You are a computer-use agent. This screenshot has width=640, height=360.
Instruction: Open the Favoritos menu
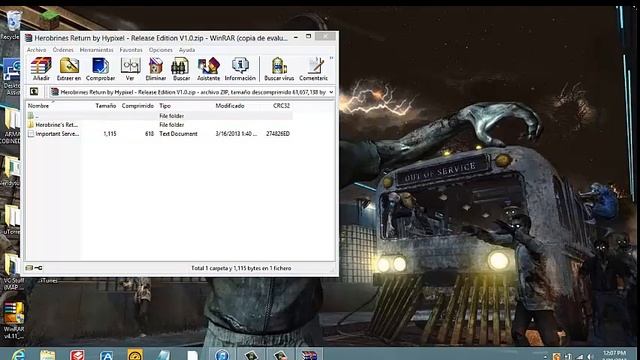click(x=131, y=50)
